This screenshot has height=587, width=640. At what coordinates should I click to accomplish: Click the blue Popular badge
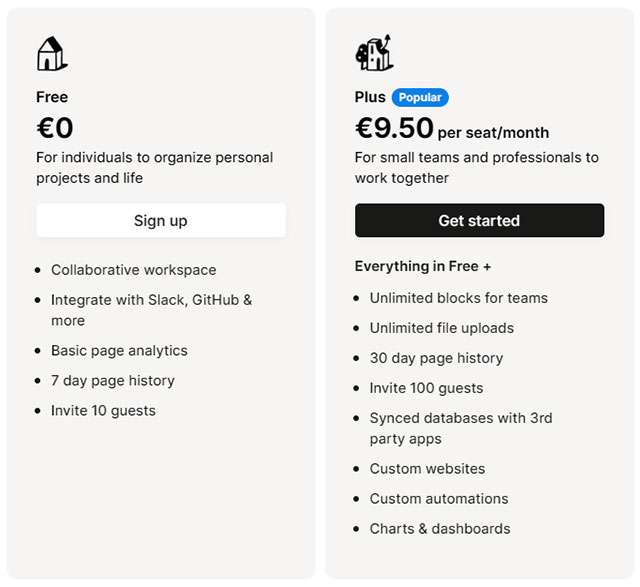[420, 97]
